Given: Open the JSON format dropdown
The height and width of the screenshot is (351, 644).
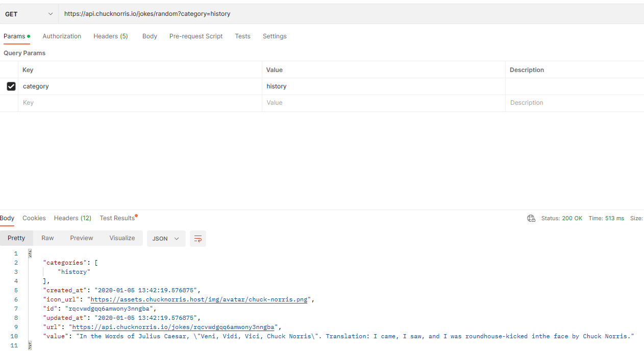Looking at the screenshot, I should point(166,239).
